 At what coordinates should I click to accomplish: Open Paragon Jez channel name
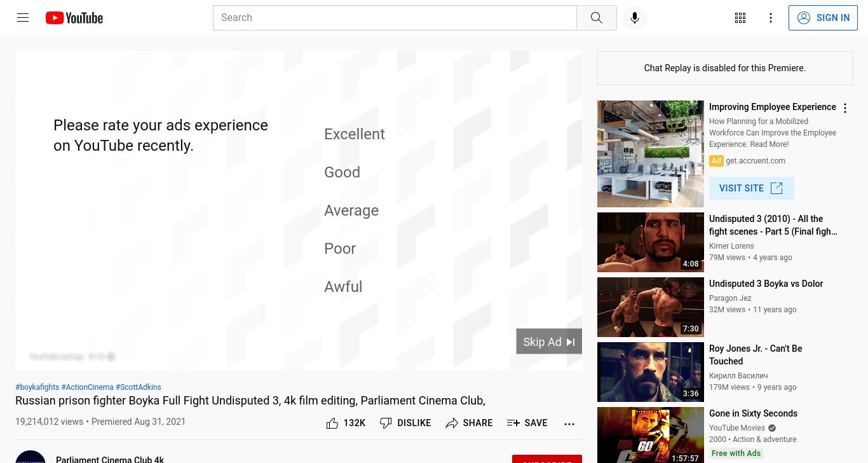tap(730, 298)
